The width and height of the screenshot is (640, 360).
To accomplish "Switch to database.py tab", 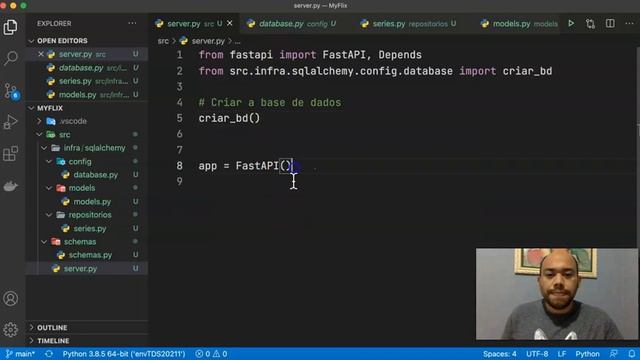I will click(x=292, y=24).
